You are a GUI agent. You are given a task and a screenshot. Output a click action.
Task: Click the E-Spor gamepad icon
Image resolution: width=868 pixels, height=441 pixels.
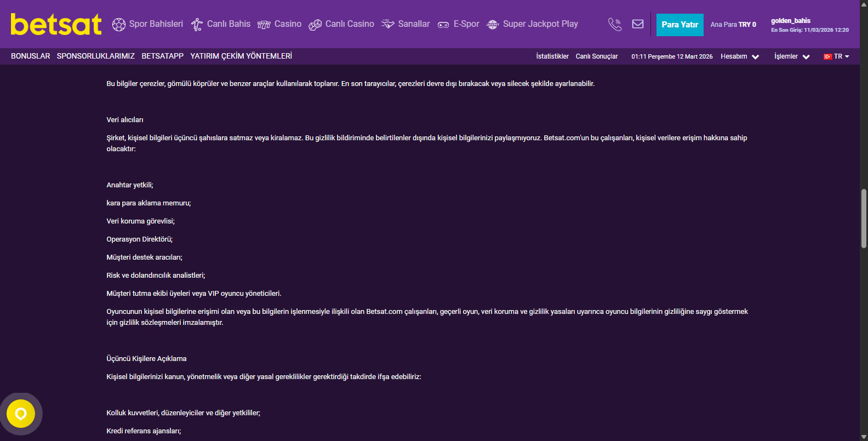(x=443, y=25)
